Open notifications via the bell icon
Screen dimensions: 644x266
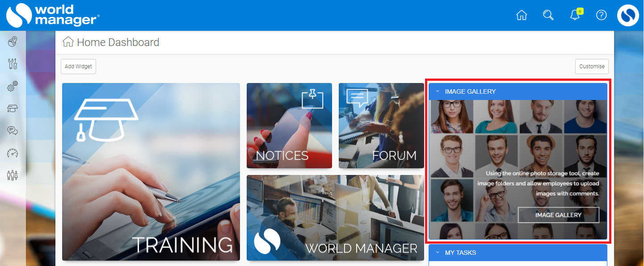point(575,16)
